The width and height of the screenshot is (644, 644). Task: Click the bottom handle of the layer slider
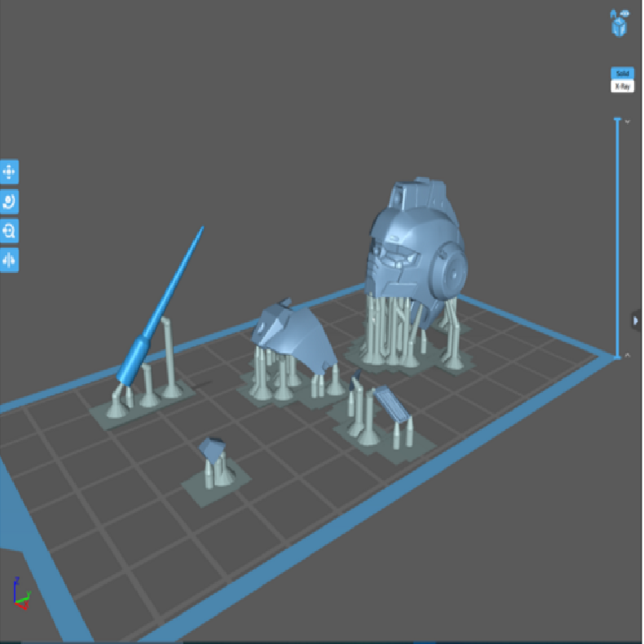[x=617, y=357]
